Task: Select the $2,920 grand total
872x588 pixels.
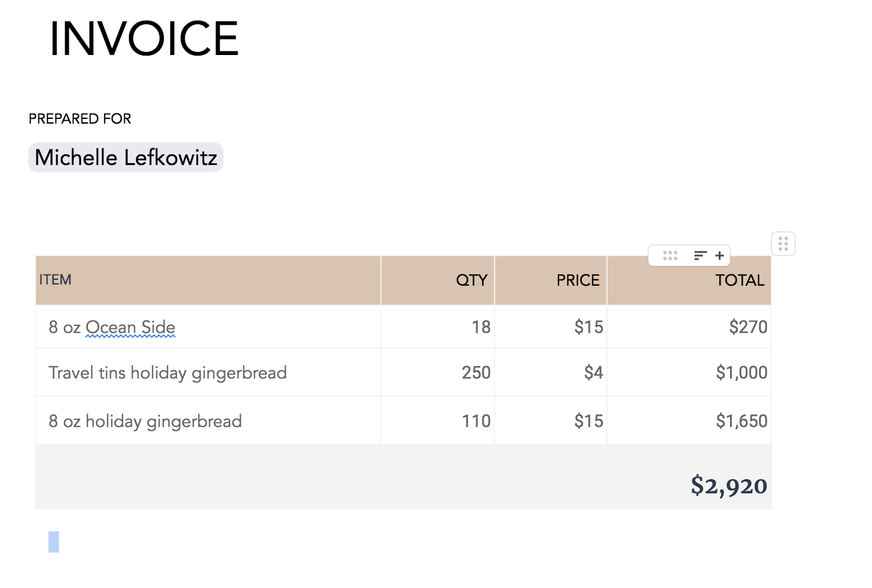Action: click(x=729, y=486)
